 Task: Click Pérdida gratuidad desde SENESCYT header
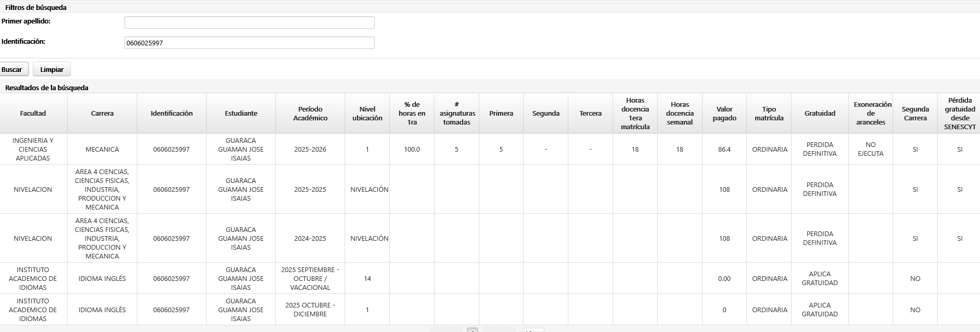pyautogui.click(x=960, y=113)
